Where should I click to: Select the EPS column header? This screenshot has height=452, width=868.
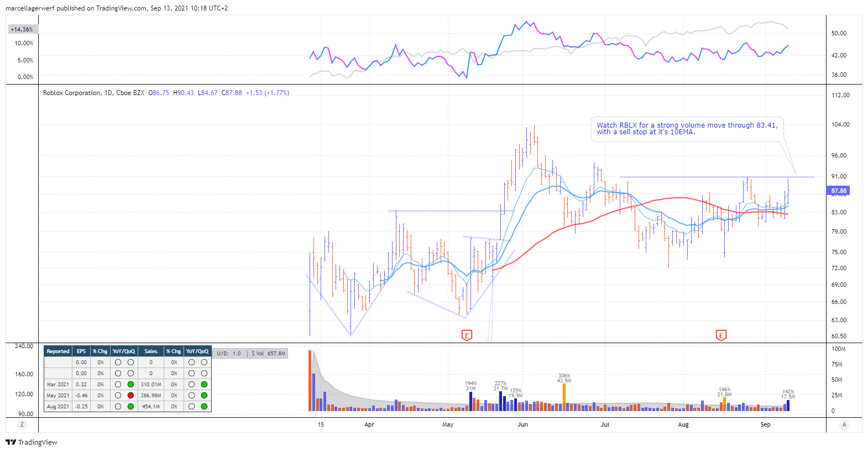(81, 351)
